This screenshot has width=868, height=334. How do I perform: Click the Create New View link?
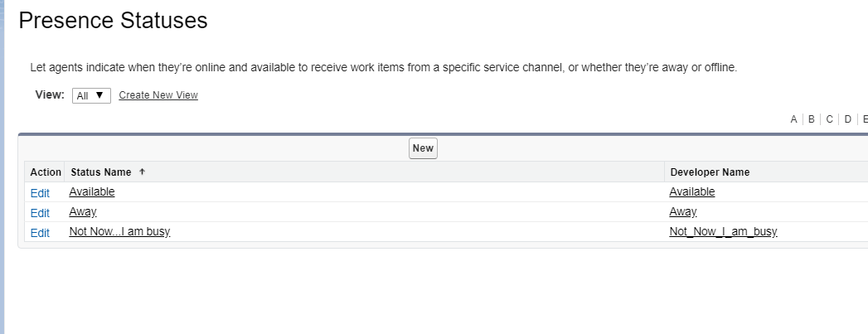pyautogui.click(x=158, y=95)
